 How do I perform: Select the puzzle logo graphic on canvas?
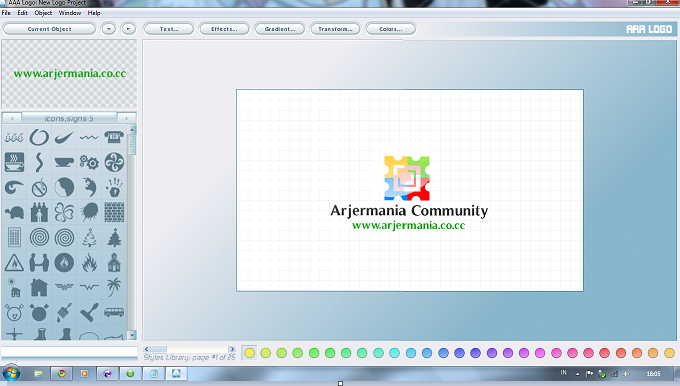coord(407,178)
